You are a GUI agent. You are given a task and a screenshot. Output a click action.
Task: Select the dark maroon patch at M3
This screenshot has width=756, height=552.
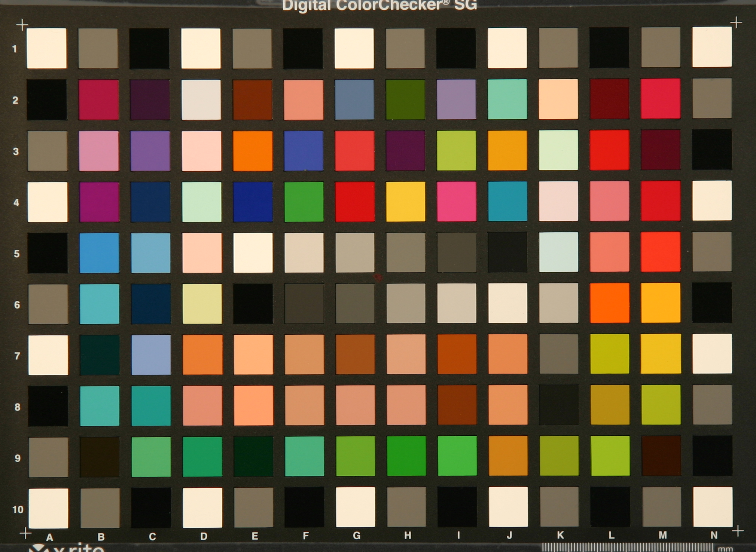pos(661,150)
